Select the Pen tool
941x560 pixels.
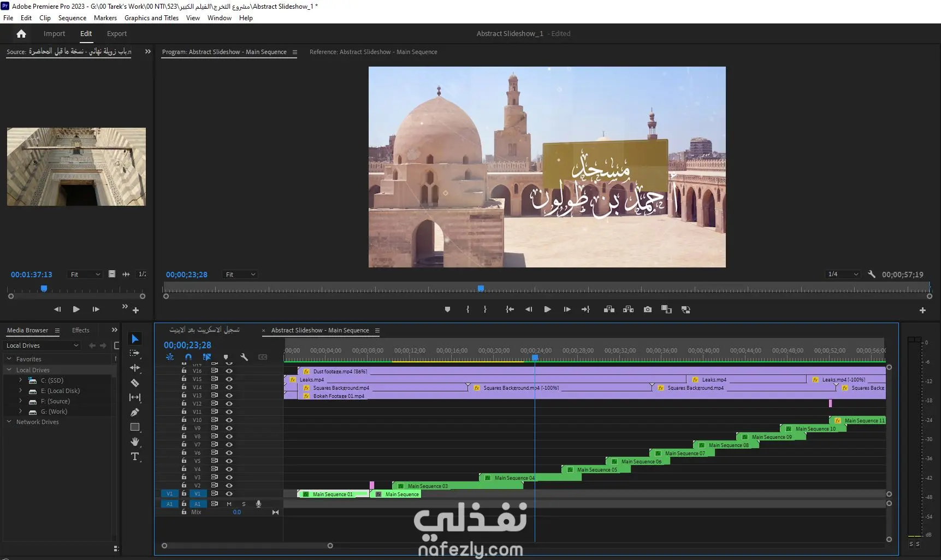(x=135, y=413)
